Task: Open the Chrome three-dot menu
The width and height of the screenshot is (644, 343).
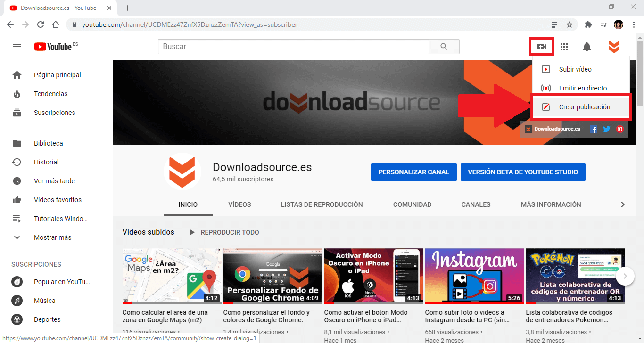Action: [x=633, y=24]
